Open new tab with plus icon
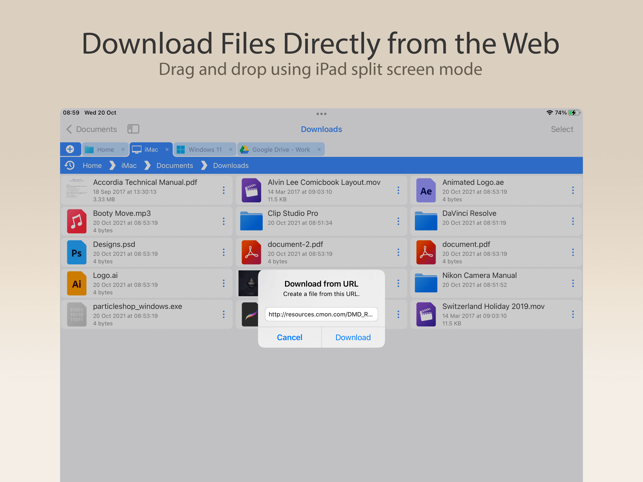The image size is (643, 482). point(70,149)
